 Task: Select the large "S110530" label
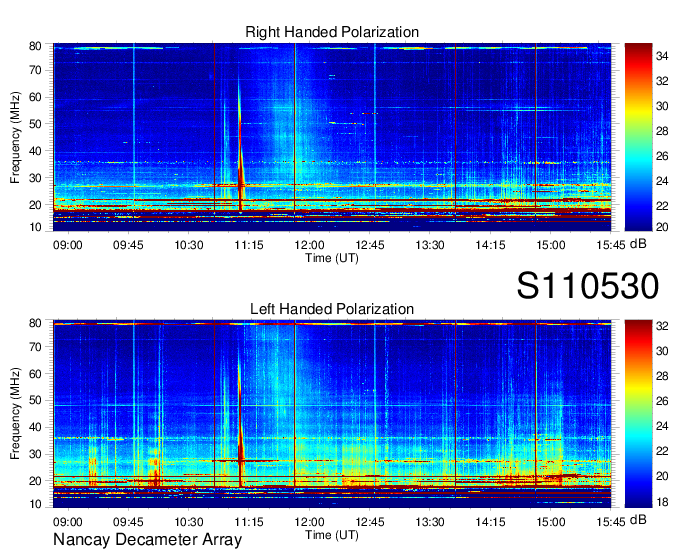(588, 286)
